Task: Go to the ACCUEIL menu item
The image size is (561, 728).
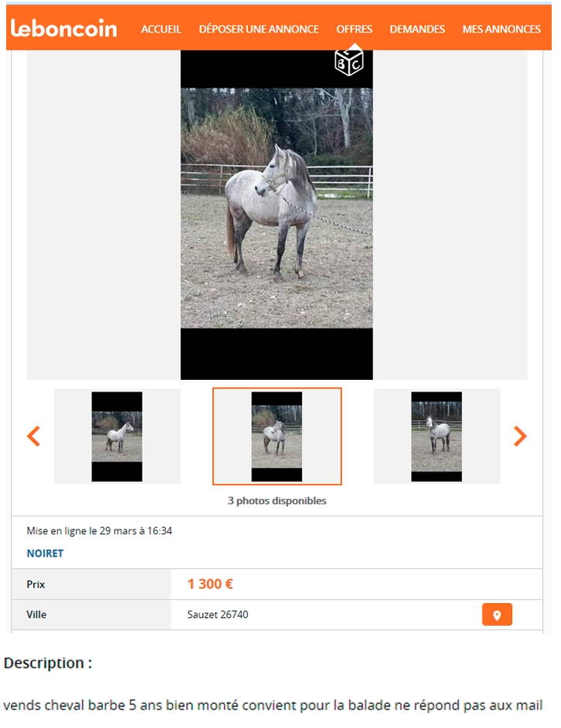Action: point(161,29)
